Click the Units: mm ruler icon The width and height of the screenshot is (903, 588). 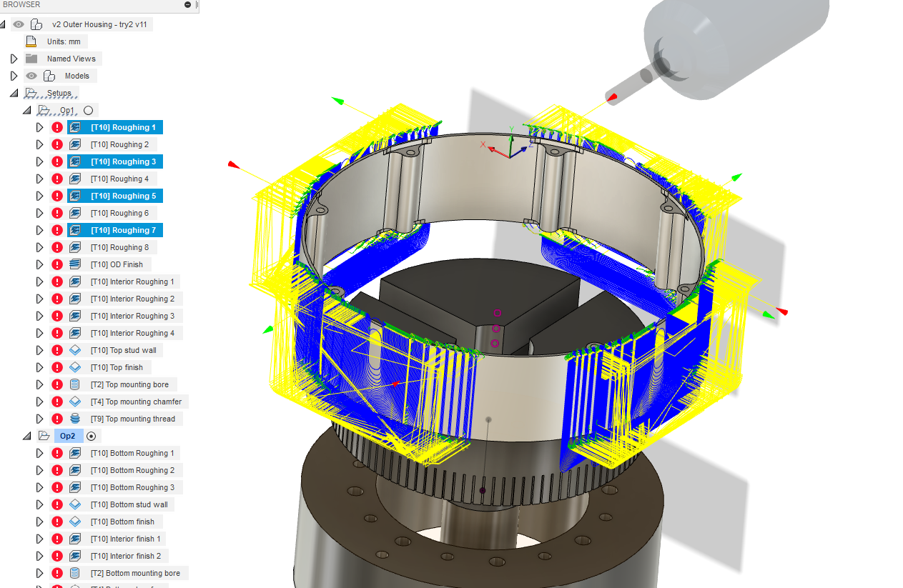pyautogui.click(x=31, y=41)
